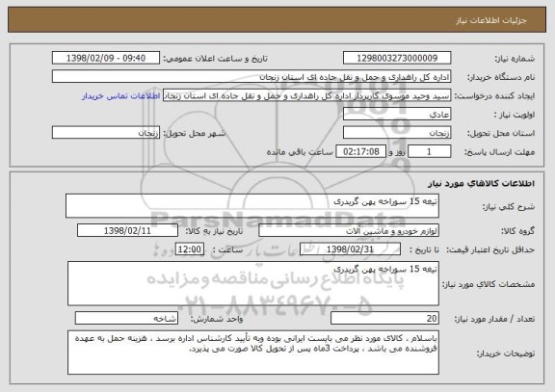
Task: Click the label مشخصات کالای مورد نیاز
Action: pos(489,284)
